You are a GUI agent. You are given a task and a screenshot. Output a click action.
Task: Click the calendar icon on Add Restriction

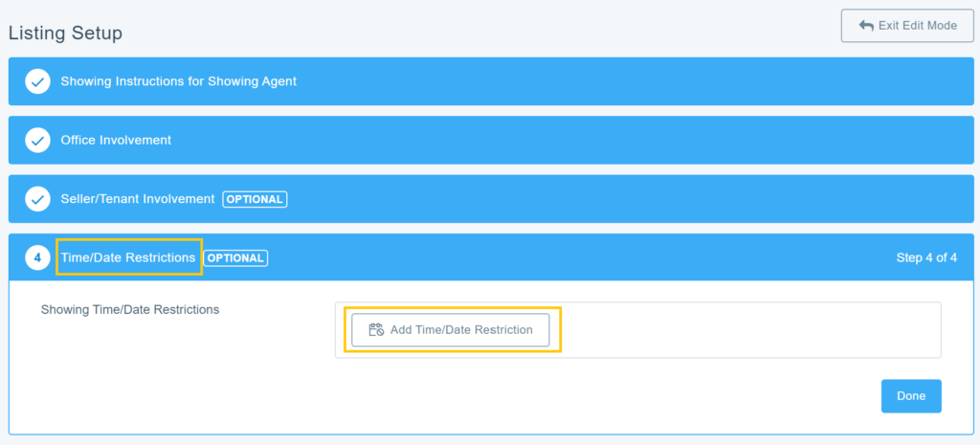click(376, 330)
